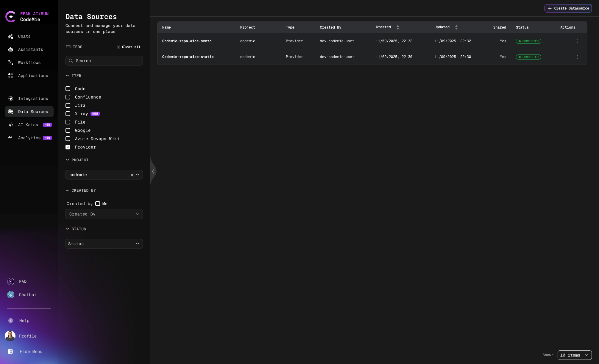Screen dimensions: 599x364
Task: Collapse the TYPE filter section
Action: (67, 76)
